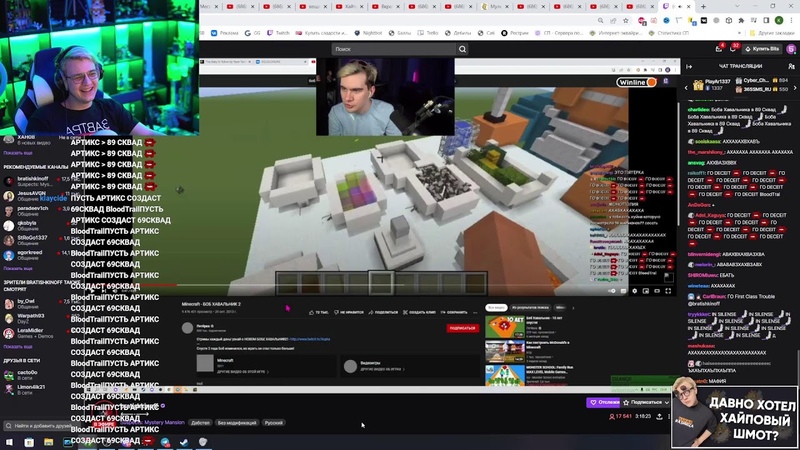Open the Nightbot bookmark

point(368,33)
